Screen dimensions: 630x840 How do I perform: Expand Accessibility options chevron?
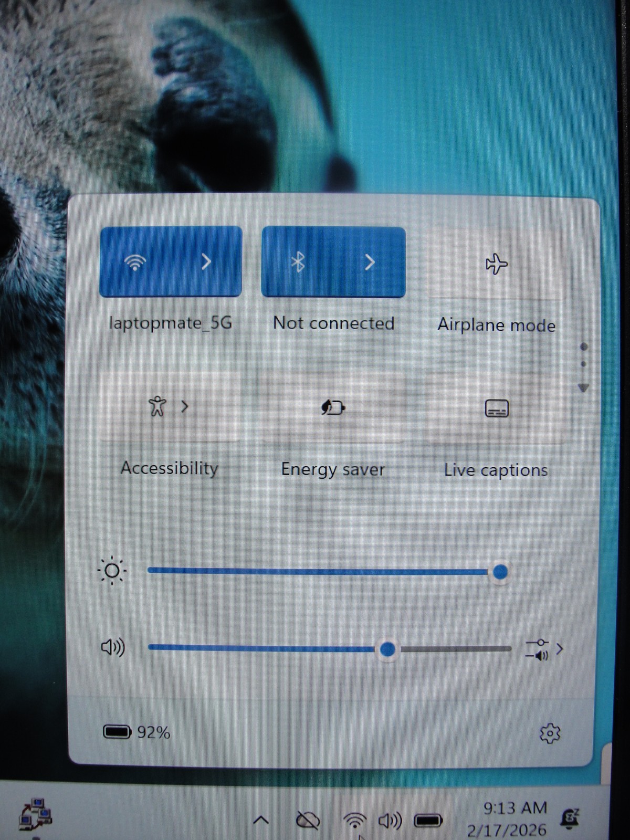tap(185, 406)
